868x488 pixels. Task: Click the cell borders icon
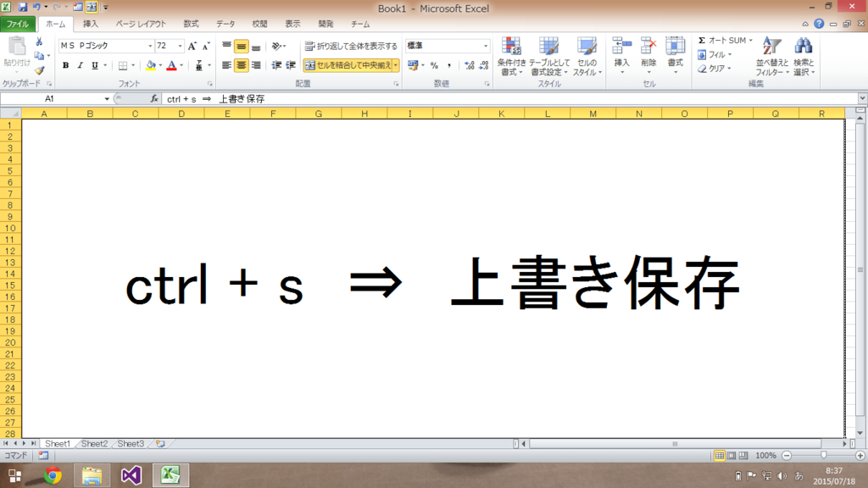[123, 65]
